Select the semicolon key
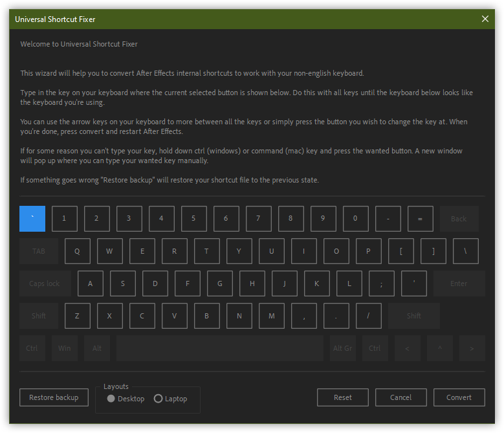The width and height of the screenshot is (504, 433). click(382, 283)
